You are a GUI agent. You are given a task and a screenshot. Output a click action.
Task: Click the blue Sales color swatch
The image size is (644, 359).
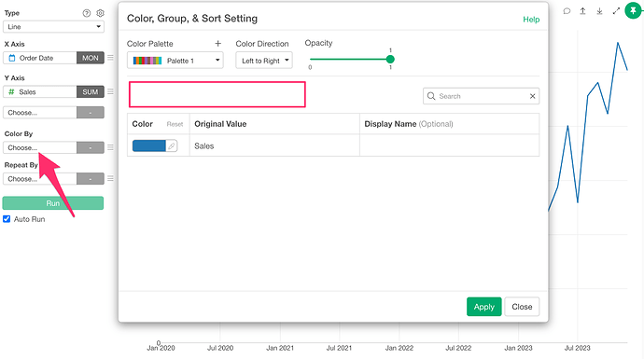(148, 145)
